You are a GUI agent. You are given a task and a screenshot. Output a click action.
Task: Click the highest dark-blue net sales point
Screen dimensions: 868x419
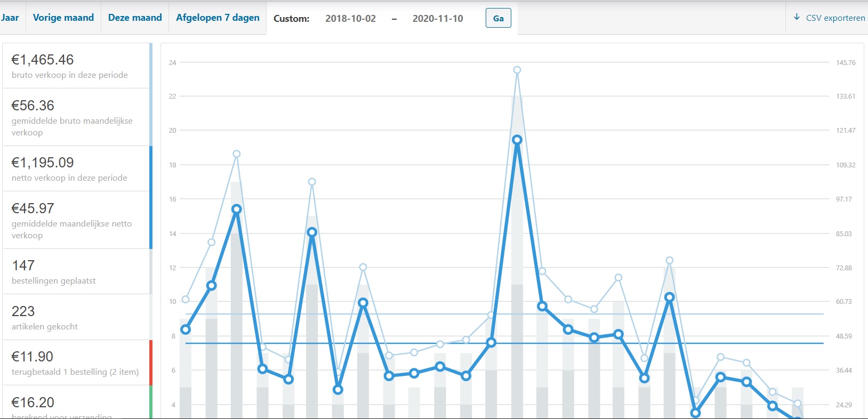517,140
